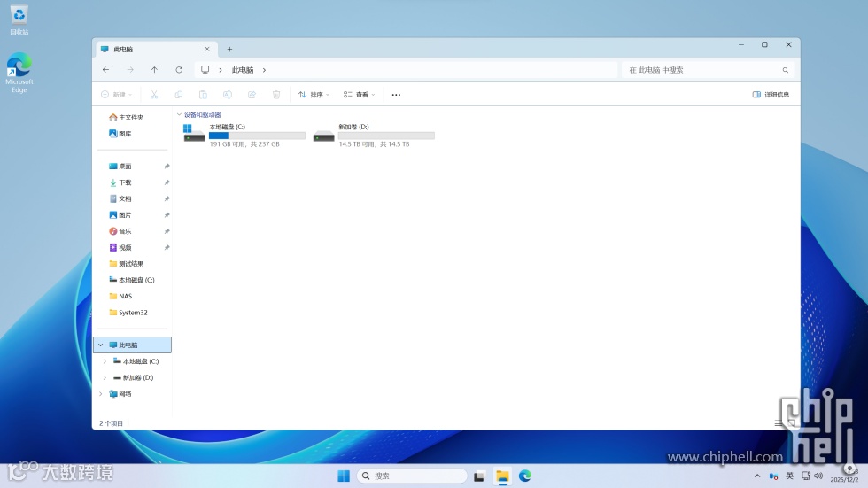Expand the 网络 tree node
The image size is (868, 488).
(x=101, y=394)
